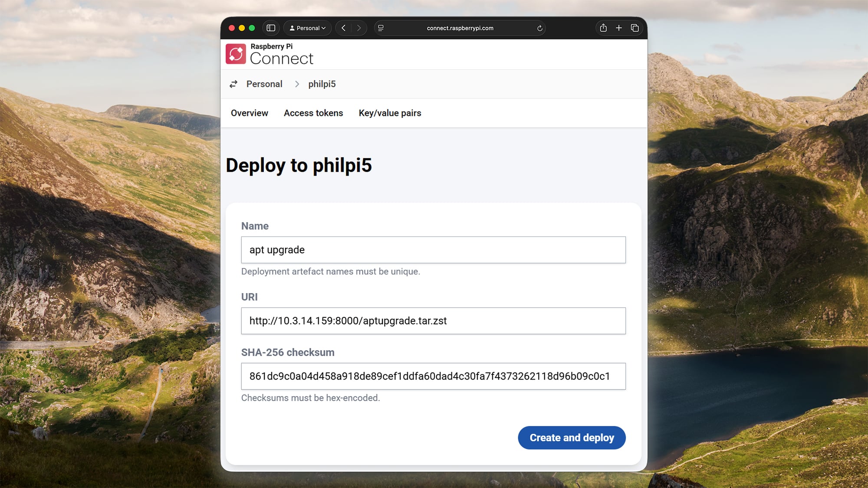Focus the SHA-256 checksum field
Image resolution: width=868 pixels, height=488 pixels.
(x=433, y=376)
